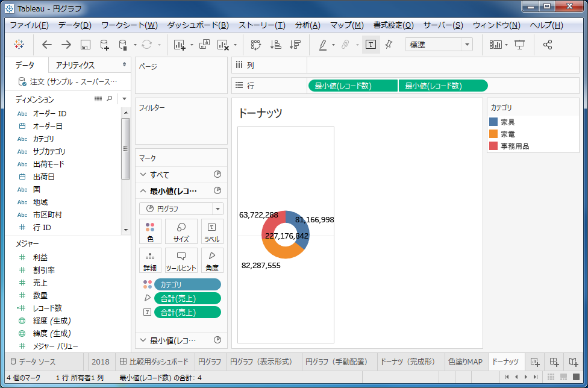588x388 pixels.
Task: Click the new worksheet icon at bottom
Action: pos(534,361)
